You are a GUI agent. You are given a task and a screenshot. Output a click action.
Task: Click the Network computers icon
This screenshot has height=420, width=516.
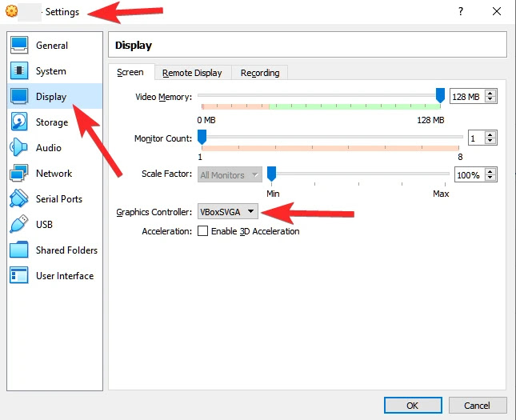[18, 173]
